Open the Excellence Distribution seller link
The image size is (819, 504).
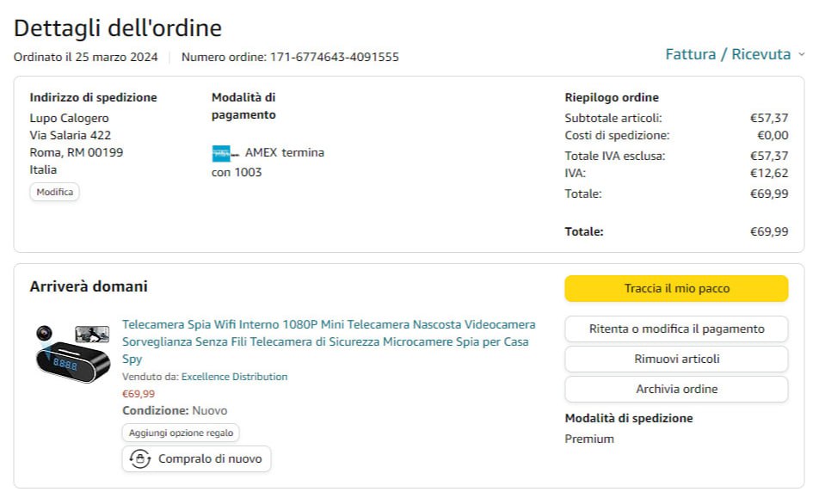234,377
